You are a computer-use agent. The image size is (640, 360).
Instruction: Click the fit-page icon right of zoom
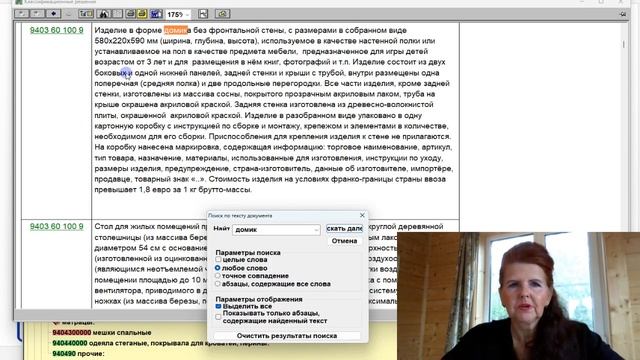(203, 14)
